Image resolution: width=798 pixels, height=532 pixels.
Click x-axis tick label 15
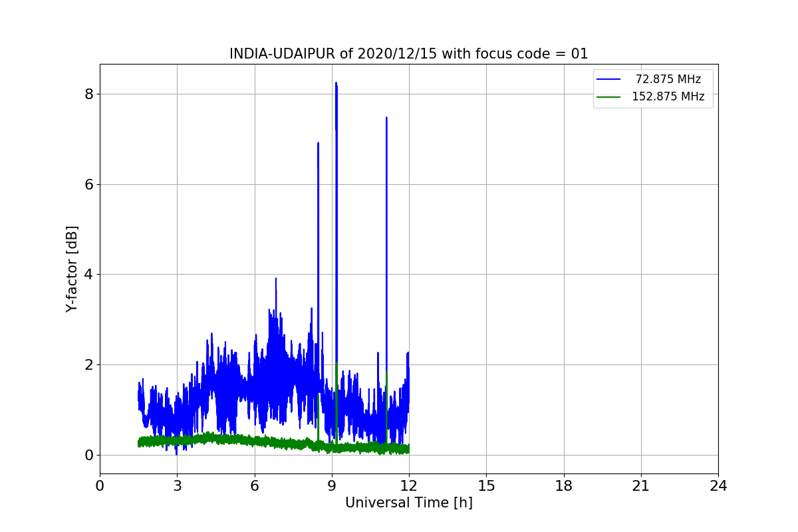click(486, 486)
